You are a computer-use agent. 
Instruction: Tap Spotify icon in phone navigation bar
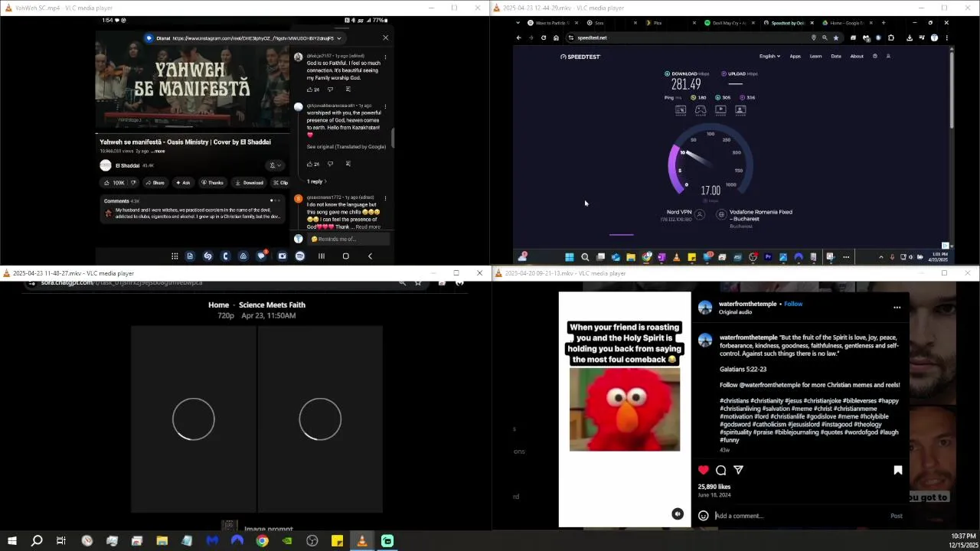pos(299,256)
